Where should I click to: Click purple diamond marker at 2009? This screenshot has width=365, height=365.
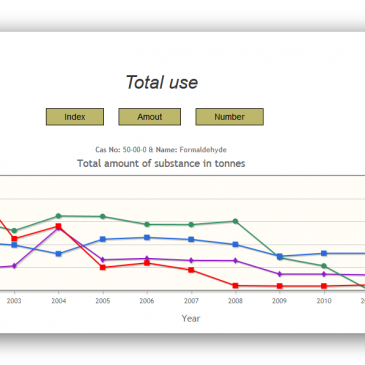(280, 274)
